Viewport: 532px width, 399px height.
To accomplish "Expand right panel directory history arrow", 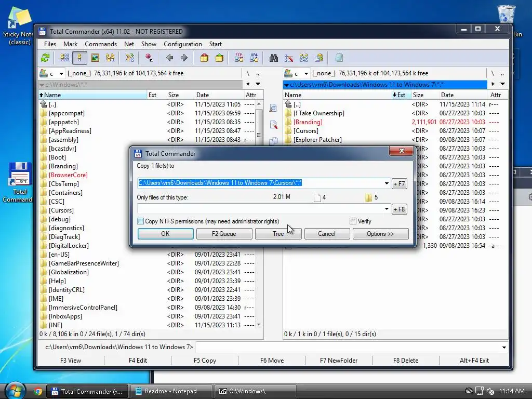I will click(502, 84).
